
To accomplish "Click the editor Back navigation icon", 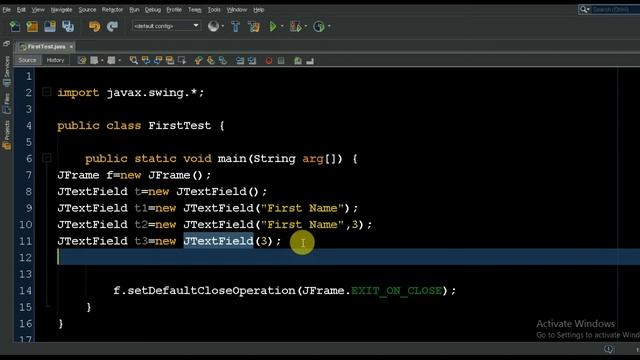I will coord(94,61).
